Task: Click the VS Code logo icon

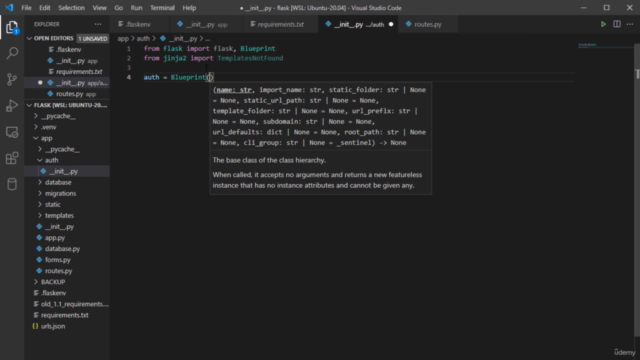Action: pos(9,8)
